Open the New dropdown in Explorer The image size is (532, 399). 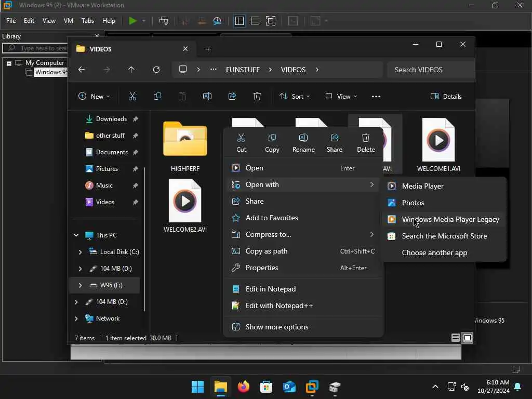click(94, 96)
